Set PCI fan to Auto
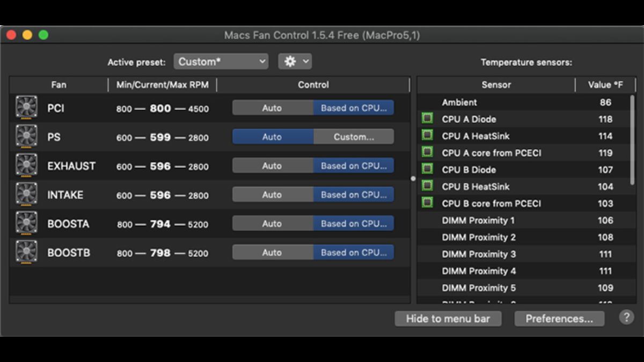 pos(273,108)
